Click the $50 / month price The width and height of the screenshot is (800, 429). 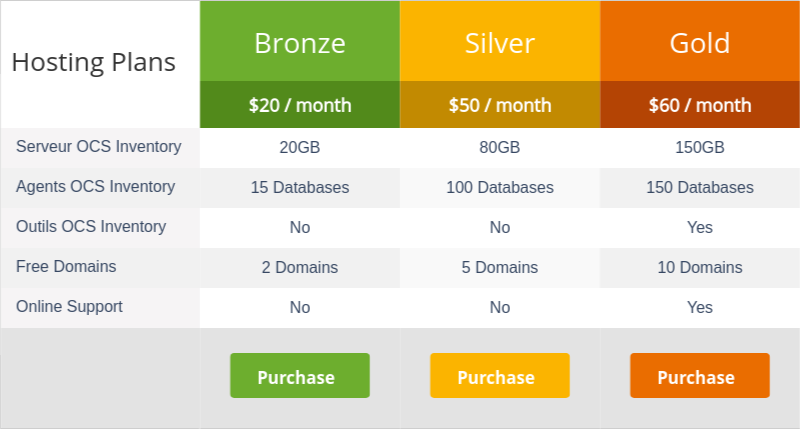coord(500,105)
